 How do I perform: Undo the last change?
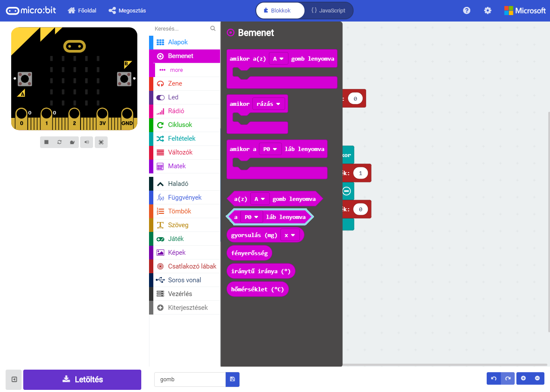click(x=494, y=378)
